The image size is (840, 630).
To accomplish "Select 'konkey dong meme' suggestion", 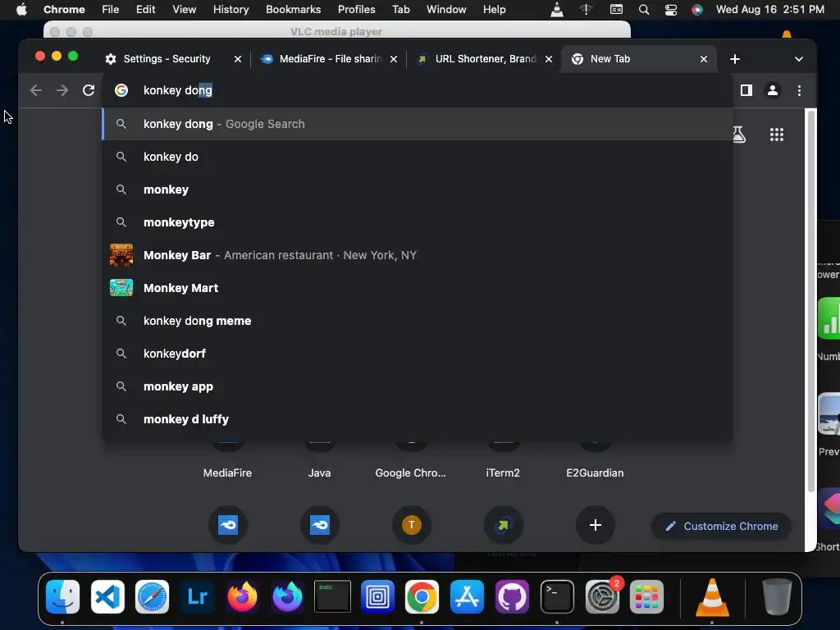I will point(418,321).
